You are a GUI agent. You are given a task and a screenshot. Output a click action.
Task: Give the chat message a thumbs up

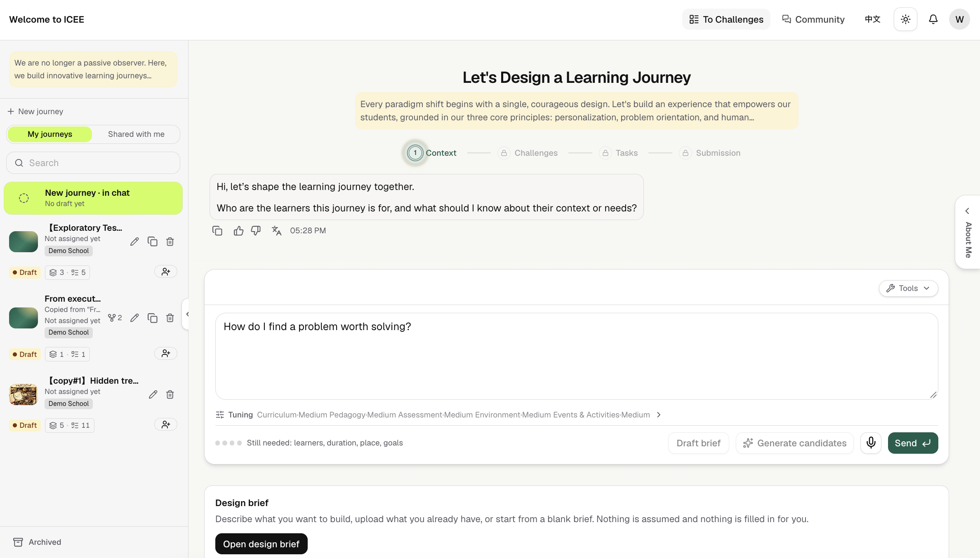pos(238,231)
